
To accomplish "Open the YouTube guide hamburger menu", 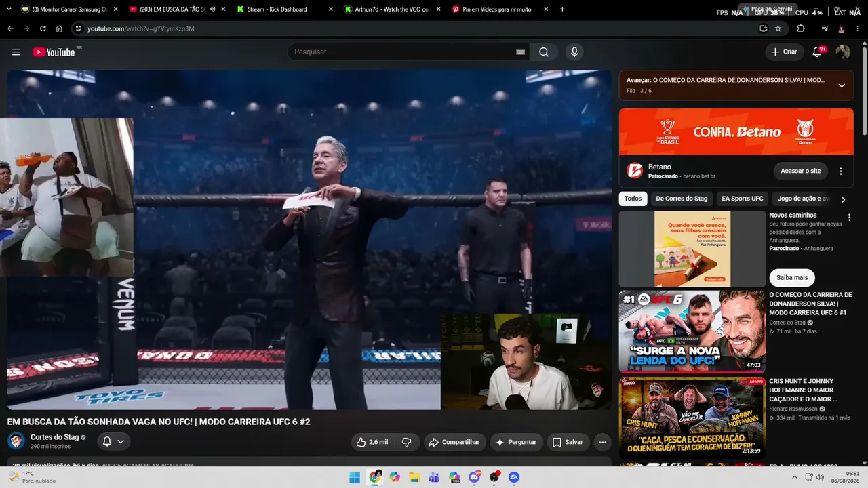I will pyautogui.click(x=16, y=52).
